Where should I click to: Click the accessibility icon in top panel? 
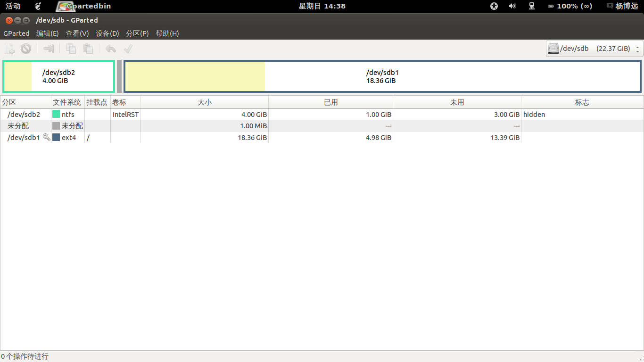point(494,6)
